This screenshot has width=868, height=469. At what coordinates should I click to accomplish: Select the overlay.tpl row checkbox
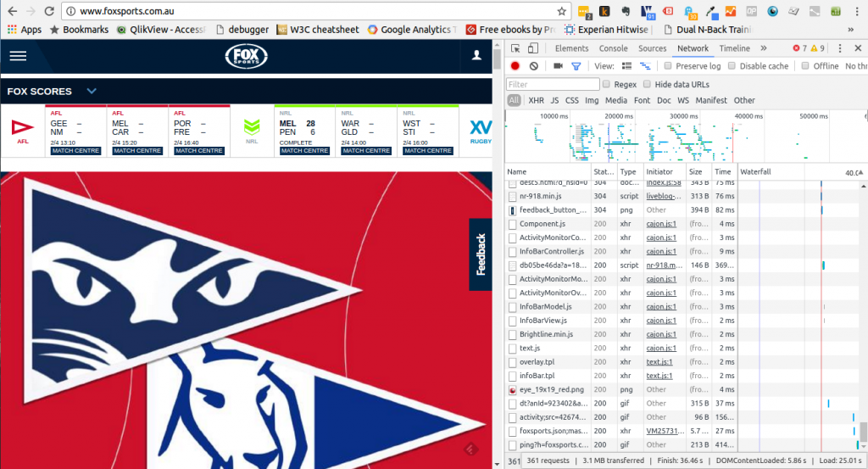[x=513, y=362]
